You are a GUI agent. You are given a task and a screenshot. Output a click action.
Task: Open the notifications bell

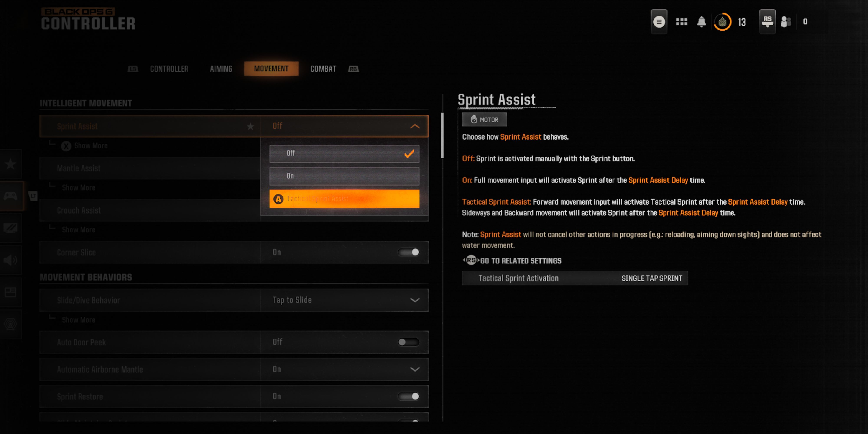coord(701,22)
